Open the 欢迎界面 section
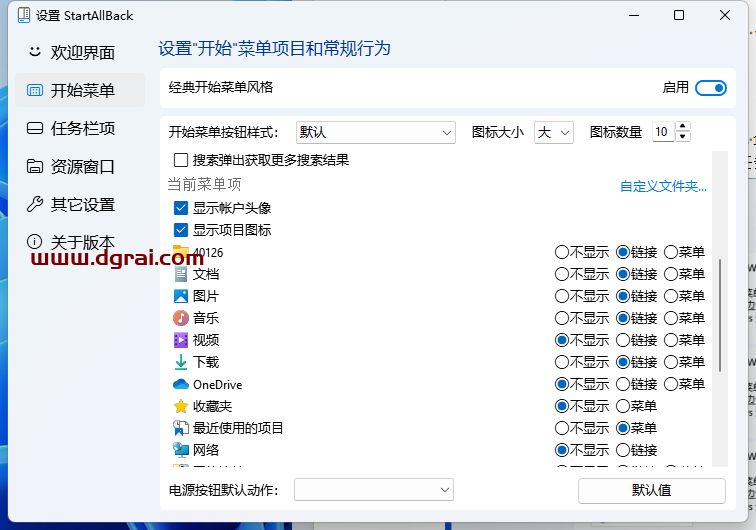756x530 pixels. pos(80,52)
